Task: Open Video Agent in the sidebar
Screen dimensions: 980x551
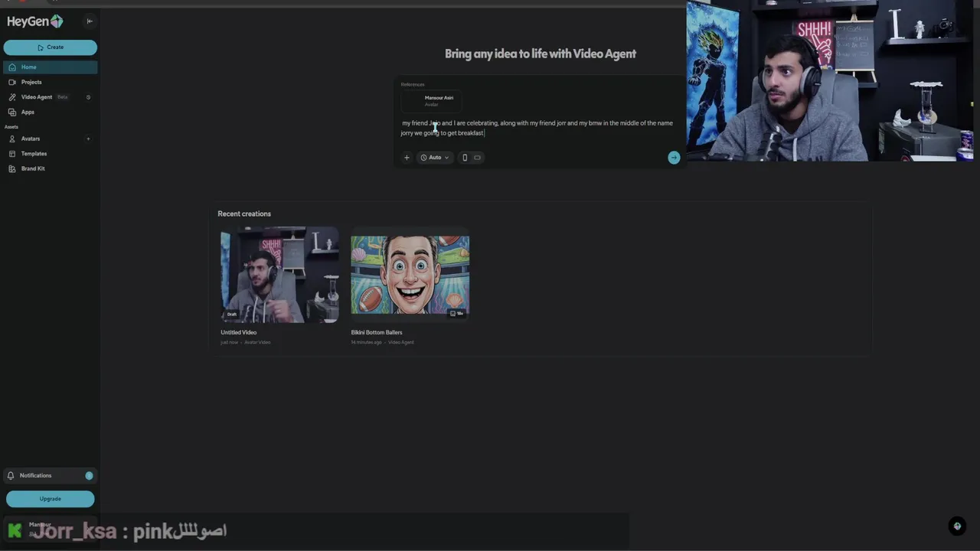Action: click(37, 97)
